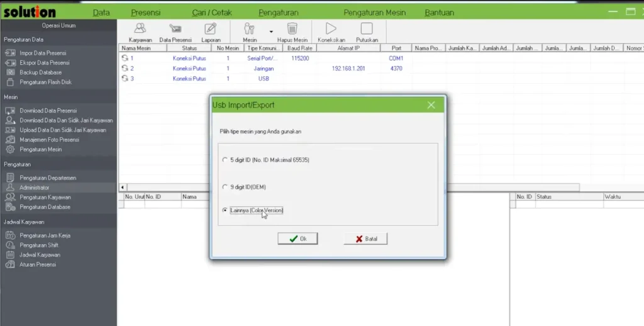The image size is (644, 326).
Task: Click the Operasi Umum panel header
Action: [x=58, y=25]
